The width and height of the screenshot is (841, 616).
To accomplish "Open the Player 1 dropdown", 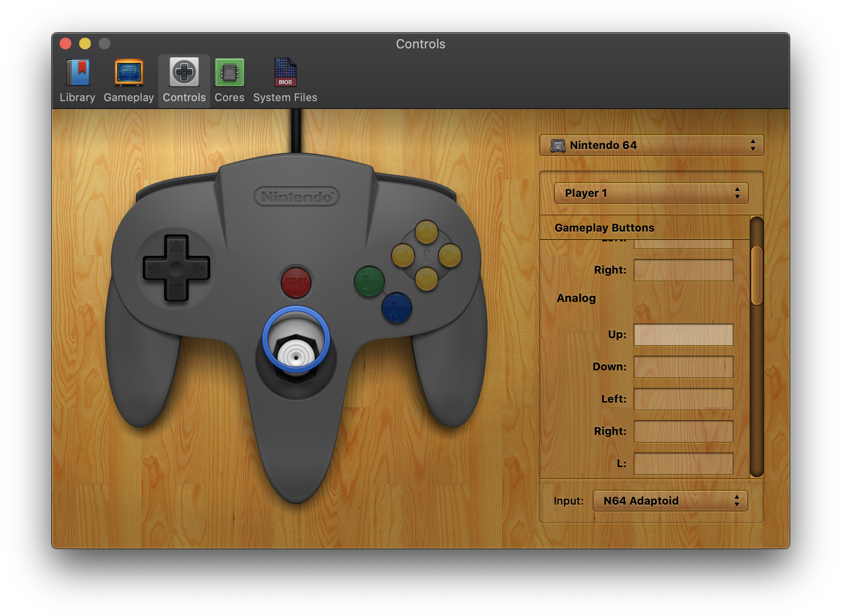I will click(x=651, y=193).
